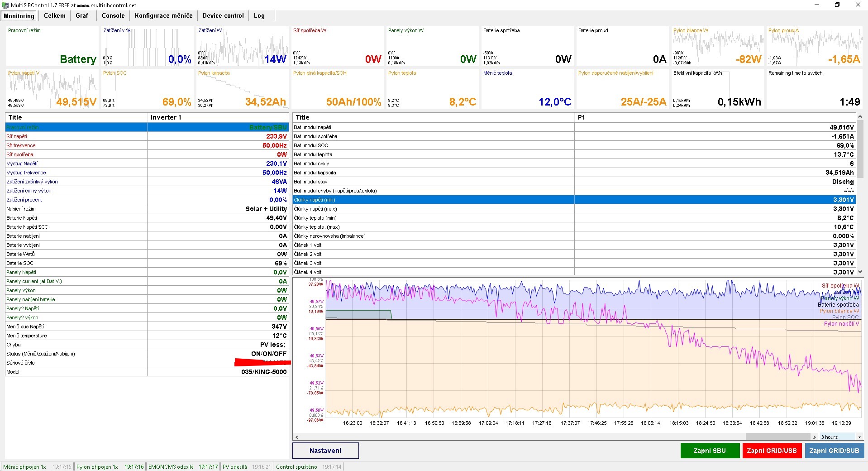This screenshot has height=471, width=868.
Task: Open the Konfigurace měniče tab
Action: [163, 16]
